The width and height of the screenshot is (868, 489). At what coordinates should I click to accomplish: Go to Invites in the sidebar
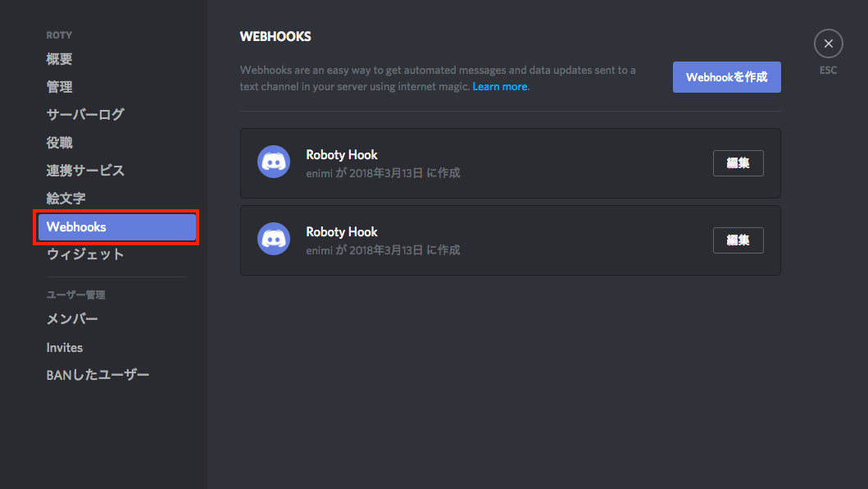point(65,348)
